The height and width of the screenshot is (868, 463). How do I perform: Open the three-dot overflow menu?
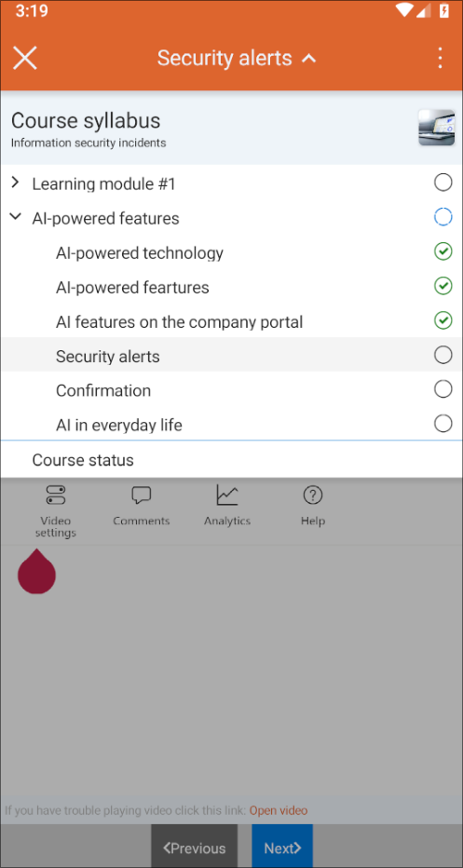coord(440,58)
